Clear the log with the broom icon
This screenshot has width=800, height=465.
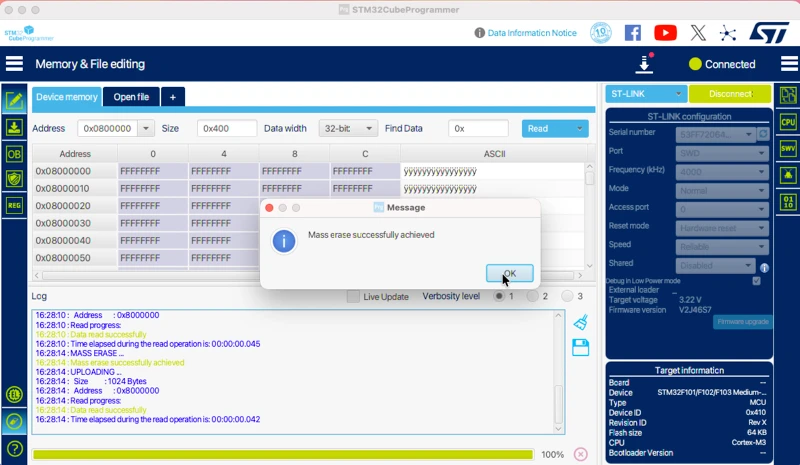(x=580, y=322)
